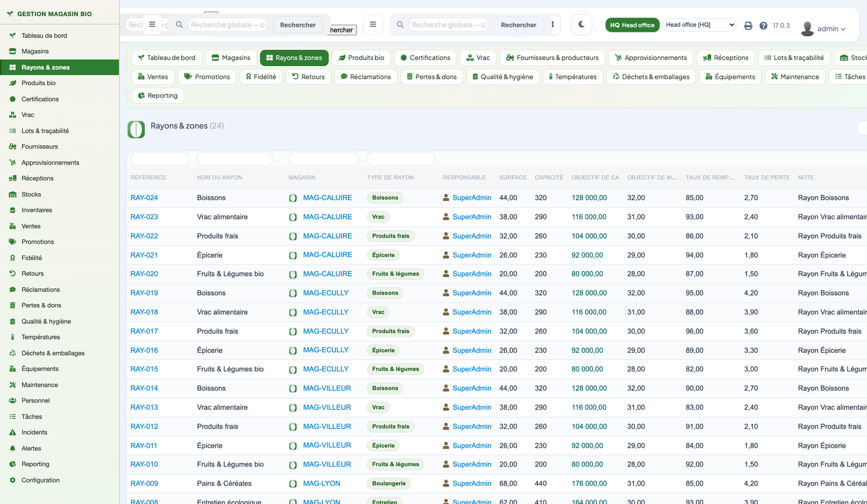Click the Maintenance tools icon in top pills

point(775,77)
